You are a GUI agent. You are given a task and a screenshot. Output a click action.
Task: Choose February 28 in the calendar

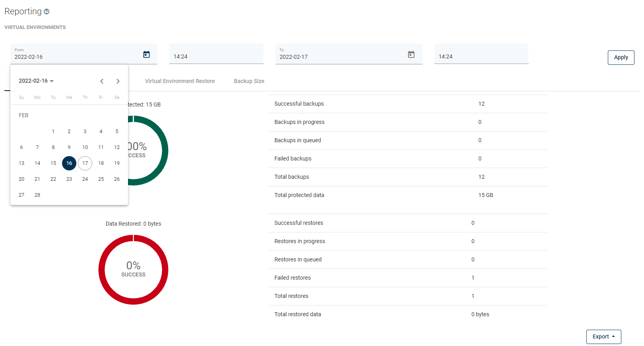tap(37, 195)
